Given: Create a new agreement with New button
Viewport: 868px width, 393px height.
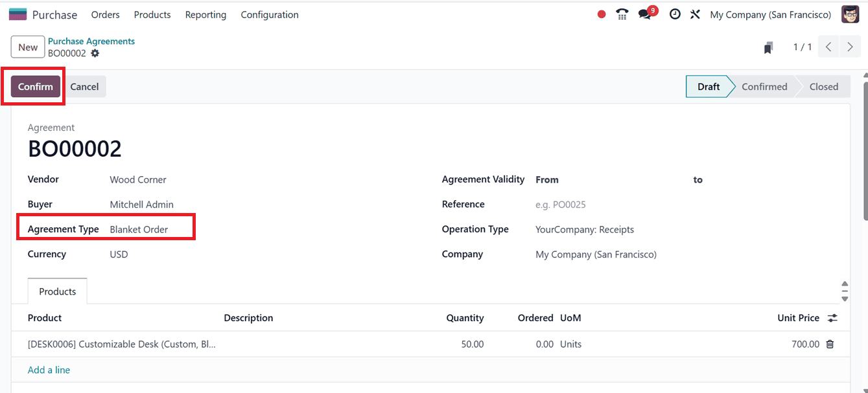Looking at the screenshot, I should pyautogui.click(x=27, y=47).
